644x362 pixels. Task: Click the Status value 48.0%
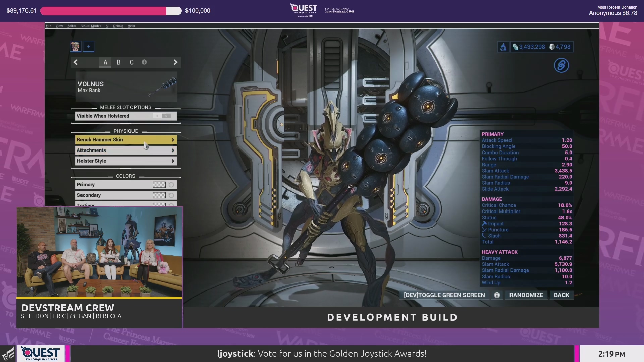pos(565,218)
